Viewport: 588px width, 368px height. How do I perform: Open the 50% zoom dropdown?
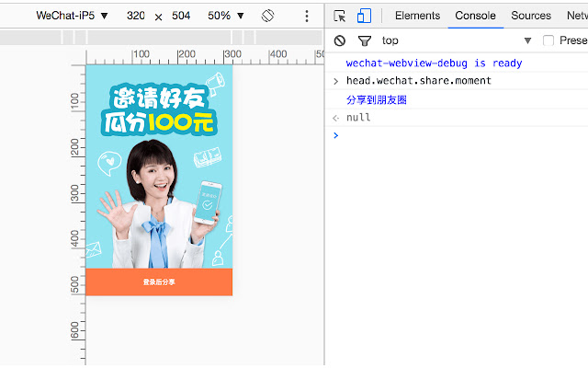(x=226, y=16)
